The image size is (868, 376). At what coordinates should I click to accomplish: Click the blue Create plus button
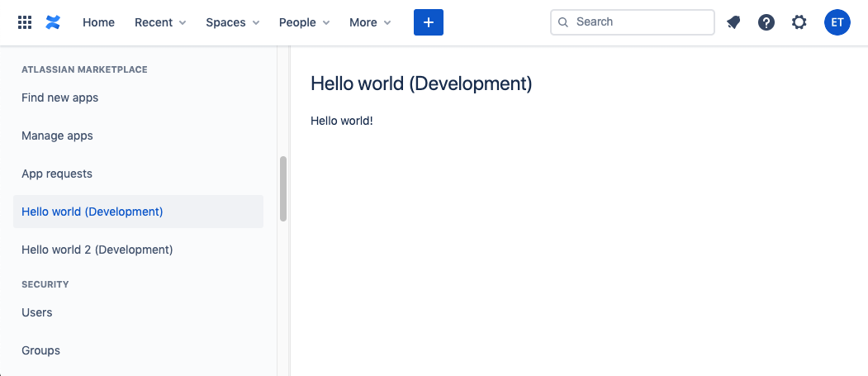(429, 22)
